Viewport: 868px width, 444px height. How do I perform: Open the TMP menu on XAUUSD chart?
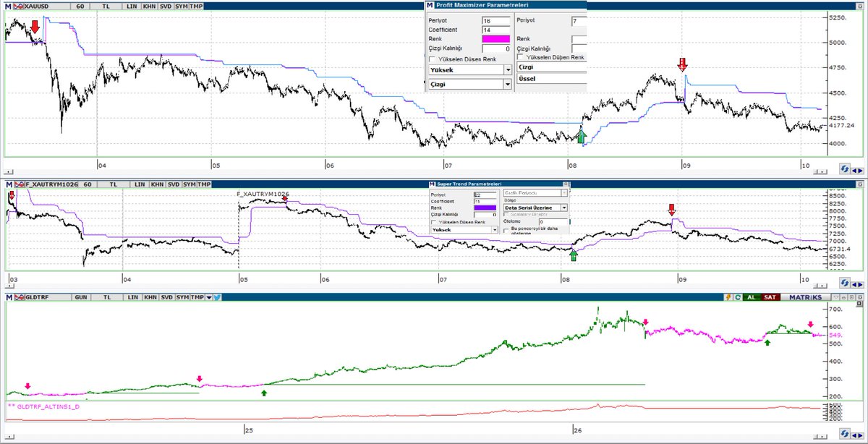[x=196, y=7]
